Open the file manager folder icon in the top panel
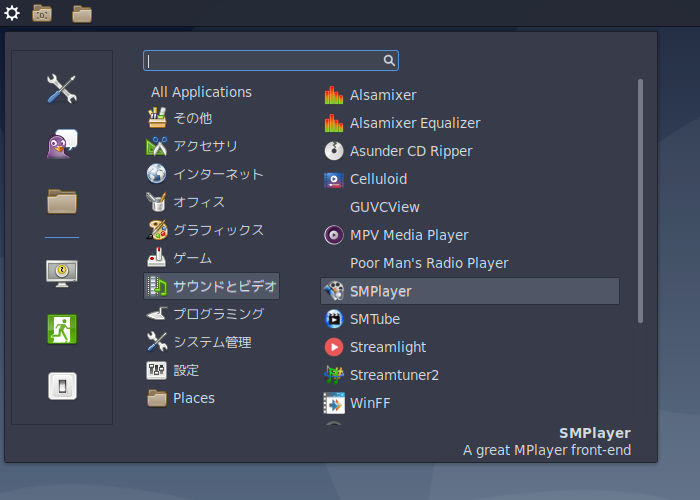This screenshot has width=700, height=500. click(x=82, y=14)
